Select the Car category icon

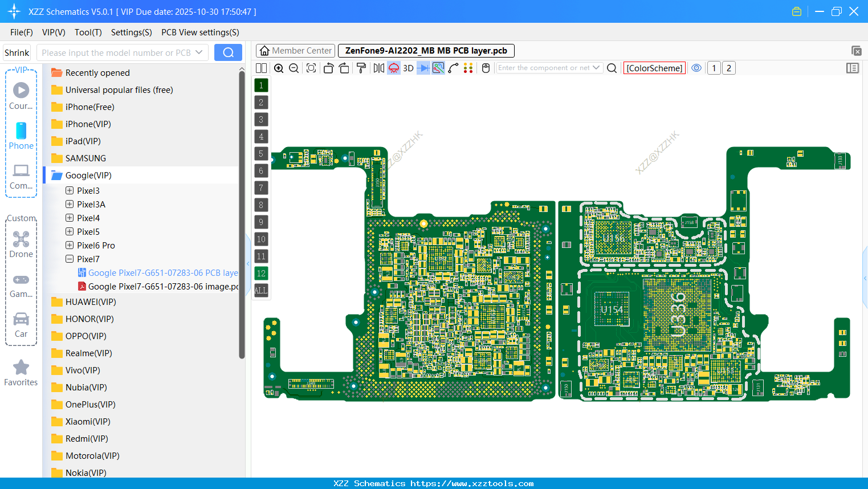[x=21, y=325]
